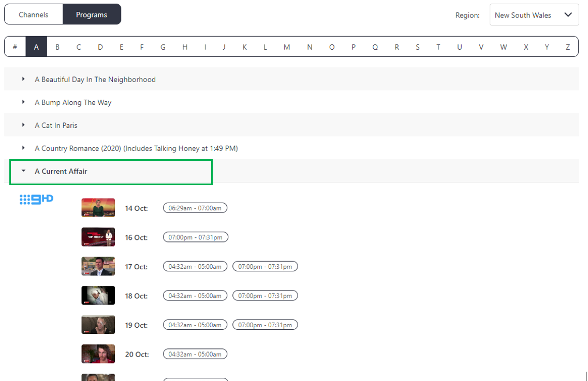Select letter K in the alphabet filter
Image resolution: width=588 pixels, height=381 pixels.
pyautogui.click(x=244, y=47)
